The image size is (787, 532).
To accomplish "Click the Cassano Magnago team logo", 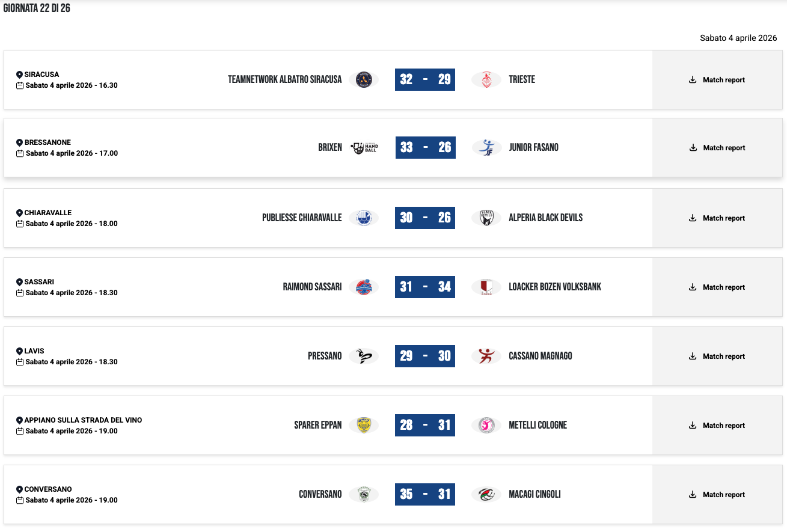I will [x=486, y=356].
